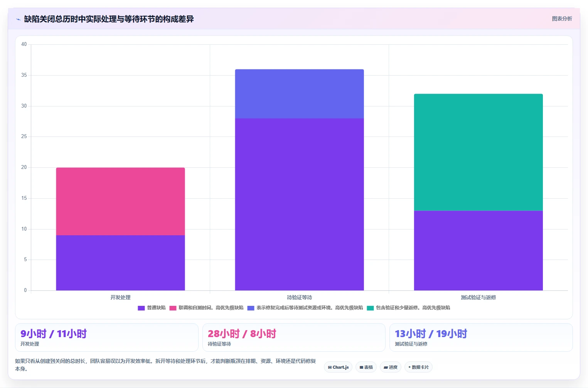Select the teal segment of 测试验证与返修 bar
Screen dimensions: 588x388
pos(478,152)
